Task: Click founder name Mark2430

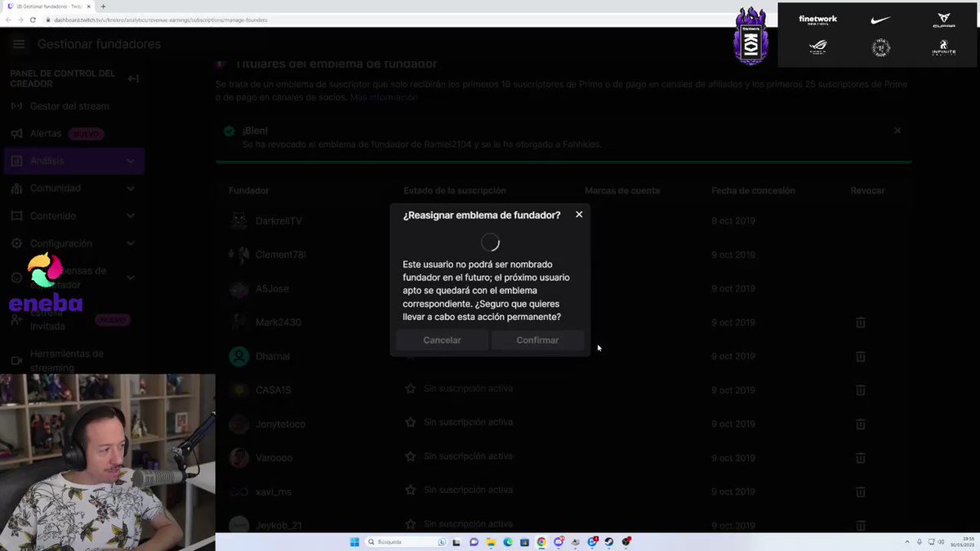Action: (278, 322)
